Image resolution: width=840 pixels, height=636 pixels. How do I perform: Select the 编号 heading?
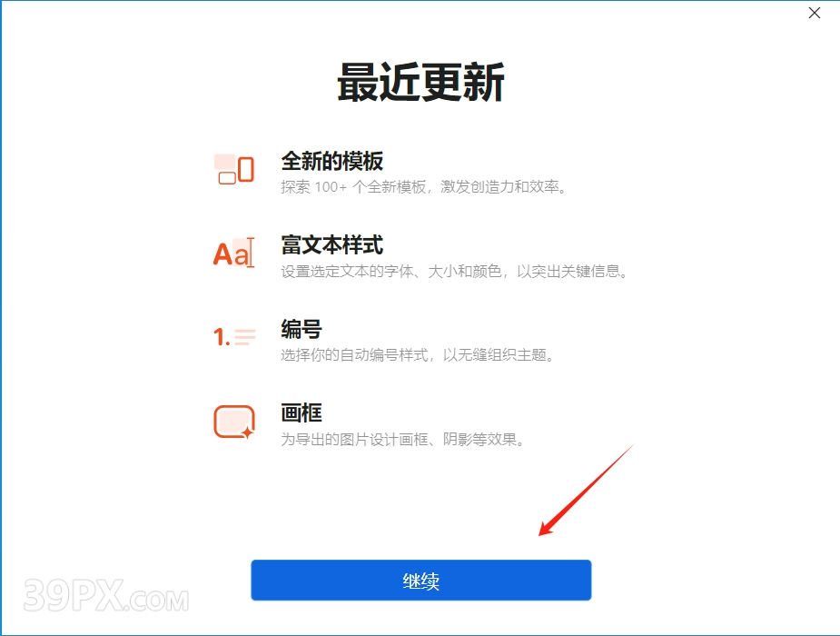(x=301, y=329)
